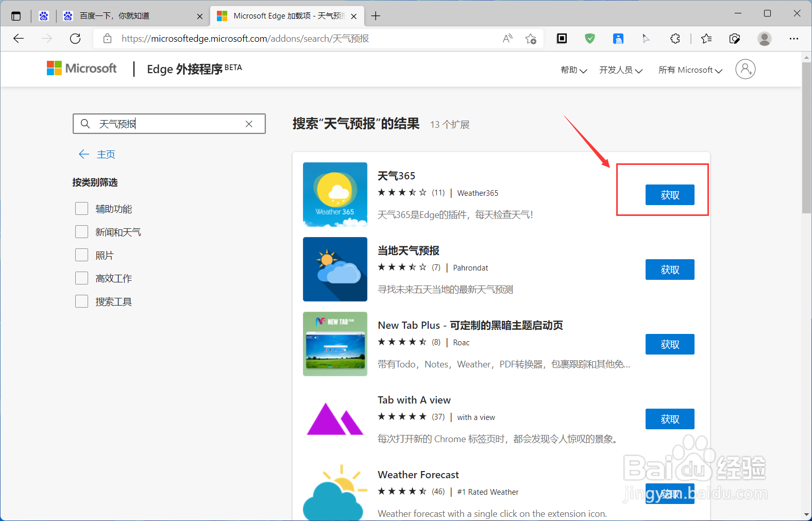Open the 天气365 extension icon
This screenshot has height=521, width=812.
click(x=335, y=194)
